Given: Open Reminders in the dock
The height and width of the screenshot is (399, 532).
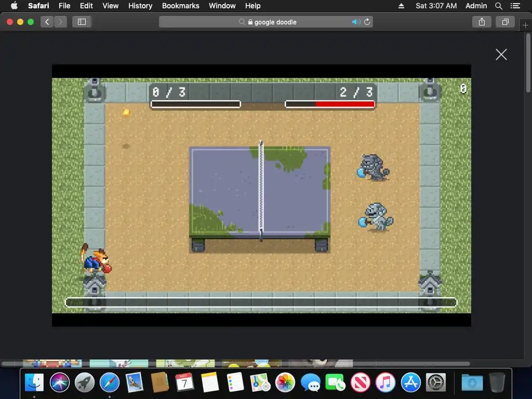Looking at the screenshot, I should 235,382.
